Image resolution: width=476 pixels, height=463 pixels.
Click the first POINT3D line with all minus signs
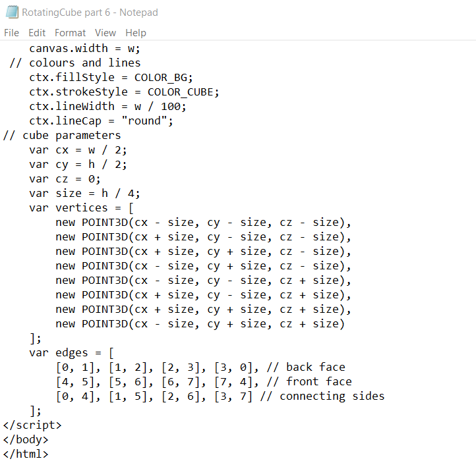(203, 223)
